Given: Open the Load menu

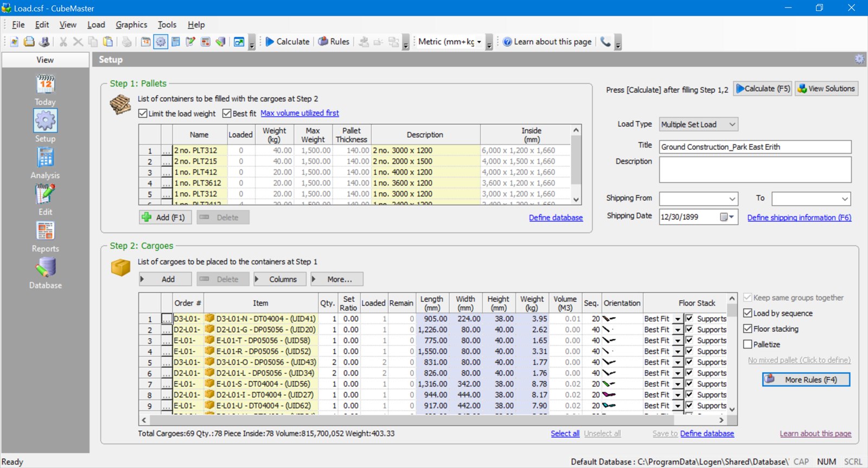Looking at the screenshot, I should point(96,24).
